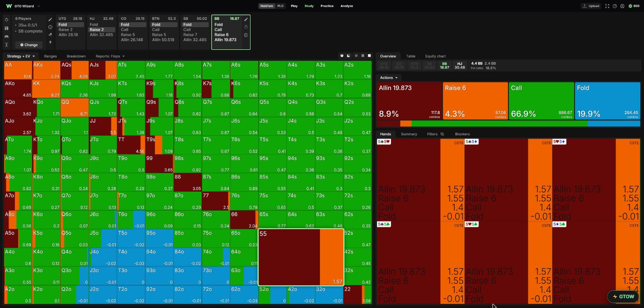Click the GTO Wizard logo

click(x=9, y=6)
